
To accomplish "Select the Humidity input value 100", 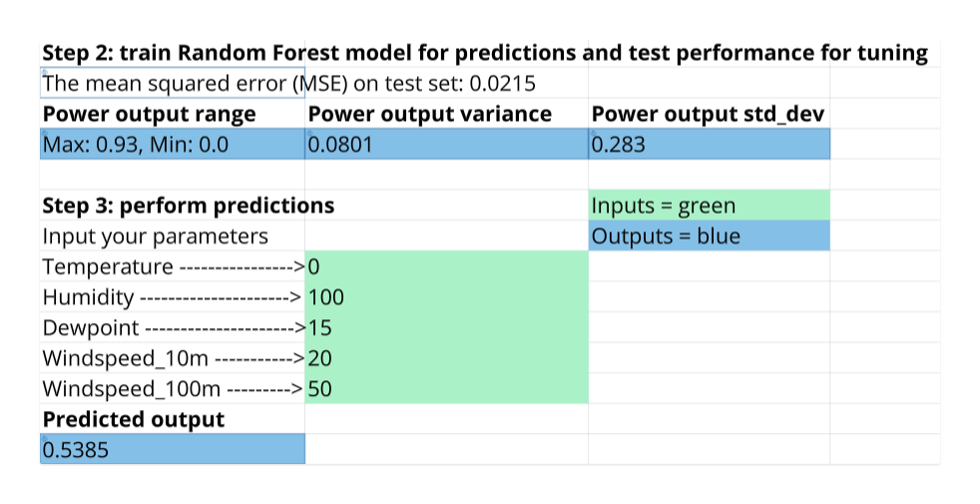I will 446,297.
